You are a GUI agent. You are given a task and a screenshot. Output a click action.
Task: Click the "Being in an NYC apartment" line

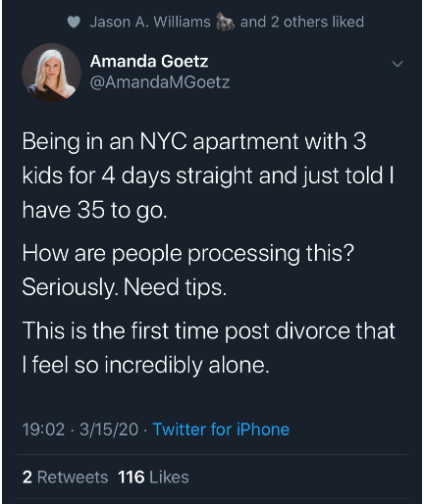click(194, 142)
